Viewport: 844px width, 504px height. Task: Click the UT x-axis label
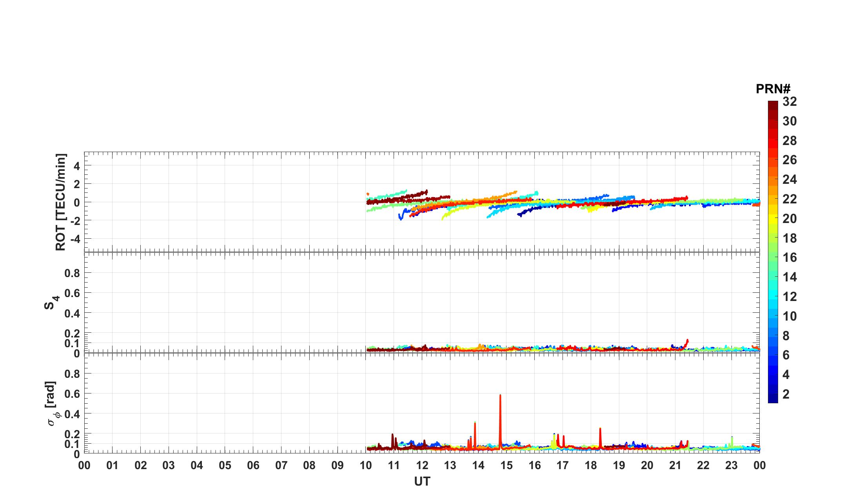[422, 481]
